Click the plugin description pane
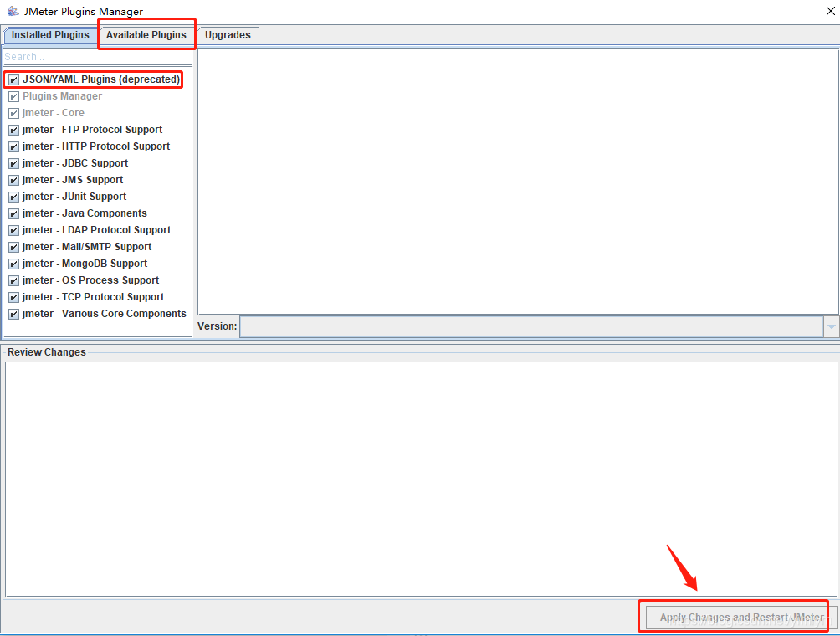The width and height of the screenshot is (840, 636). [x=518, y=181]
